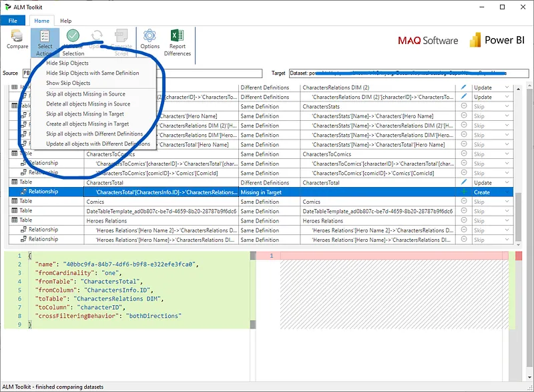Choose Skip all objects Missing In Target
The width and height of the screenshot is (534, 392).
click(x=85, y=114)
